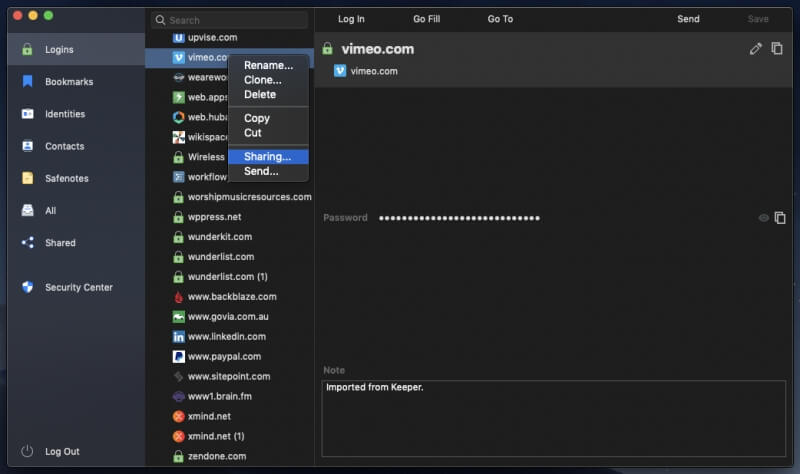Viewport: 800px width, 474px height.
Task: Click the Log Out power icon
Action: click(27, 451)
